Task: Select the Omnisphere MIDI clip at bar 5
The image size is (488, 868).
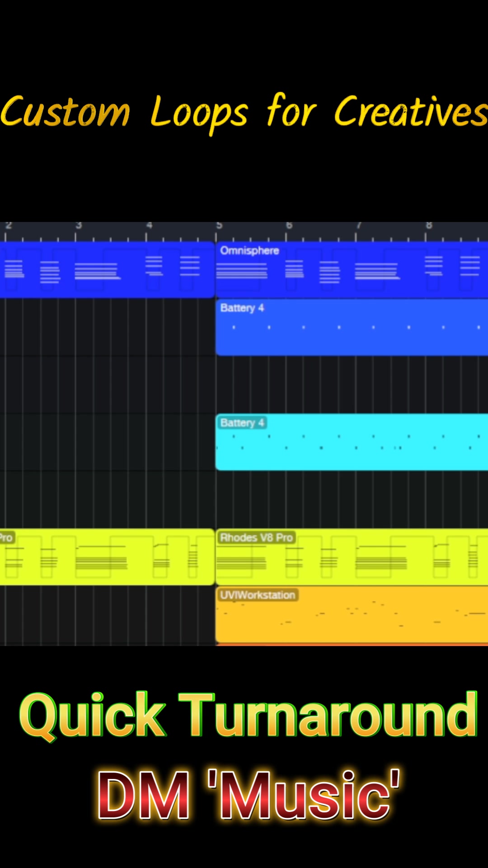Action: 352,270
